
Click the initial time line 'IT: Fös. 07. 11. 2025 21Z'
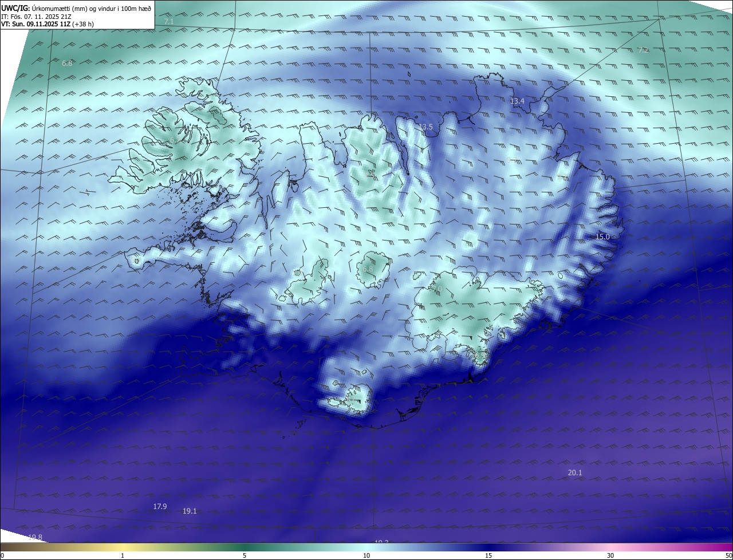[37, 16]
